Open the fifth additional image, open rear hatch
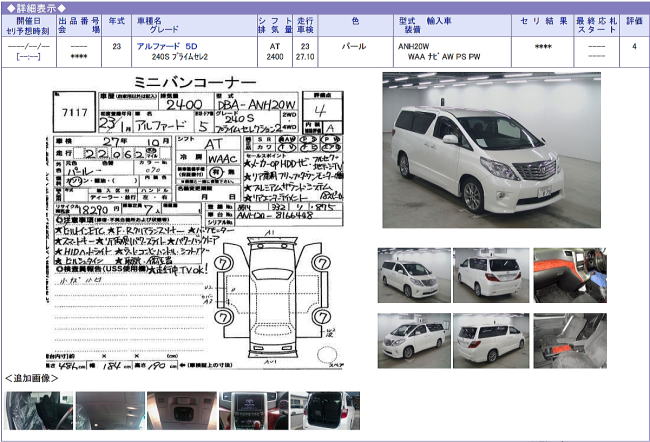The height and width of the screenshot is (442, 650). click(x=325, y=410)
